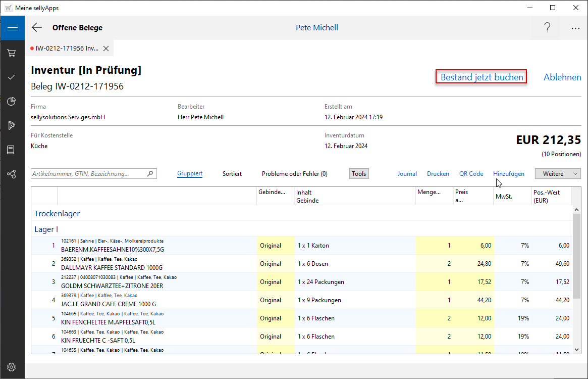Collapse the Trockenlager group header
The height and width of the screenshot is (379, 588).
pyautogui.click(x=57, y=214)
